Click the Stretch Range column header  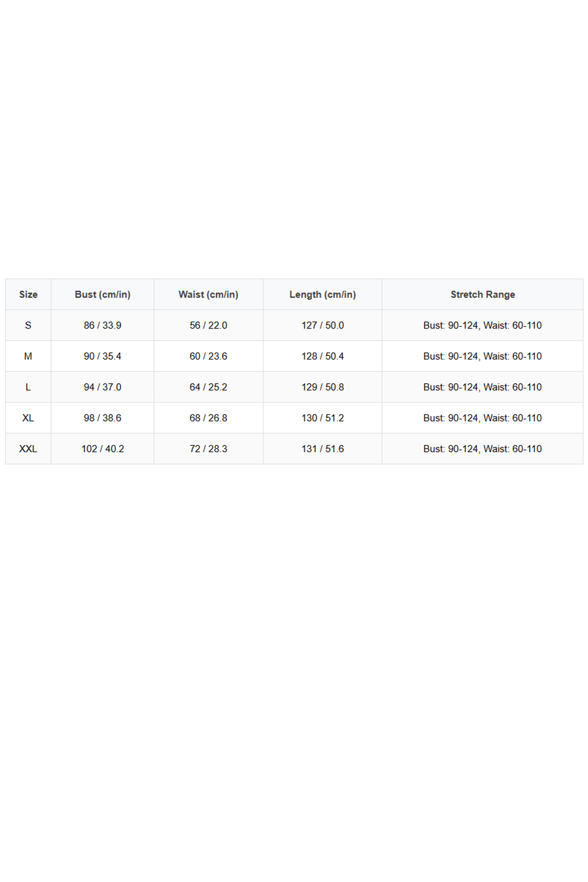(483, 295)
